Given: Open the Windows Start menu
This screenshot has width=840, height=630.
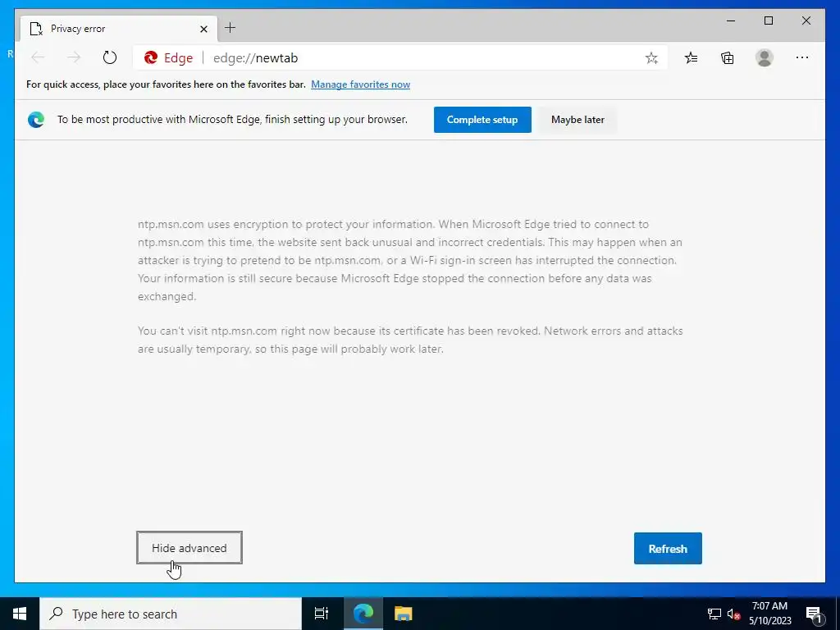Looking at the screenshot, I should 20,614.
